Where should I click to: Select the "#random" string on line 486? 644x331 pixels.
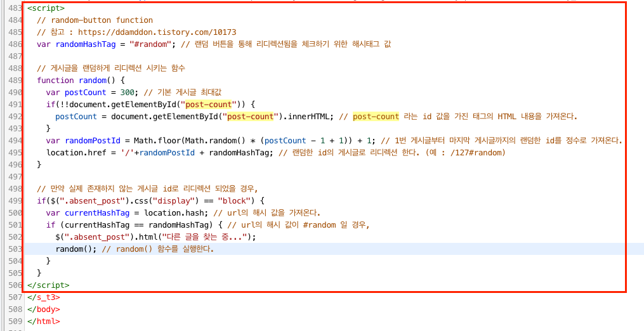click(x=150, y=44)
